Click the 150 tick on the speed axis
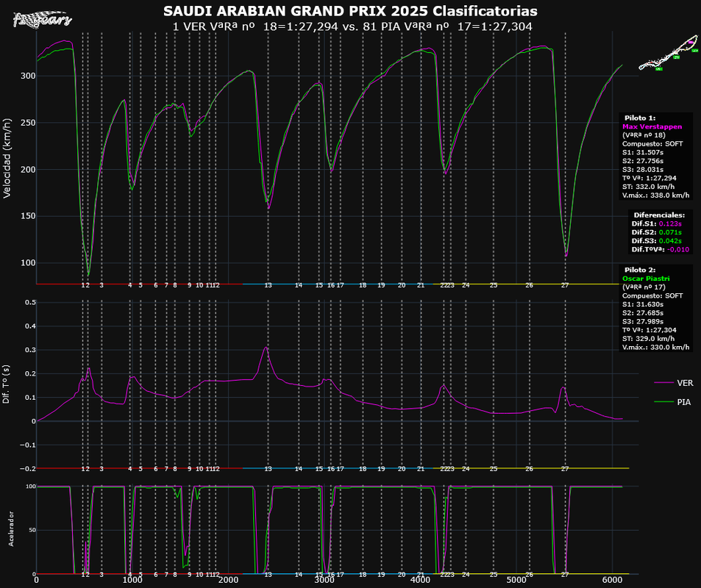The image size is (701, 588). (28, 216)
